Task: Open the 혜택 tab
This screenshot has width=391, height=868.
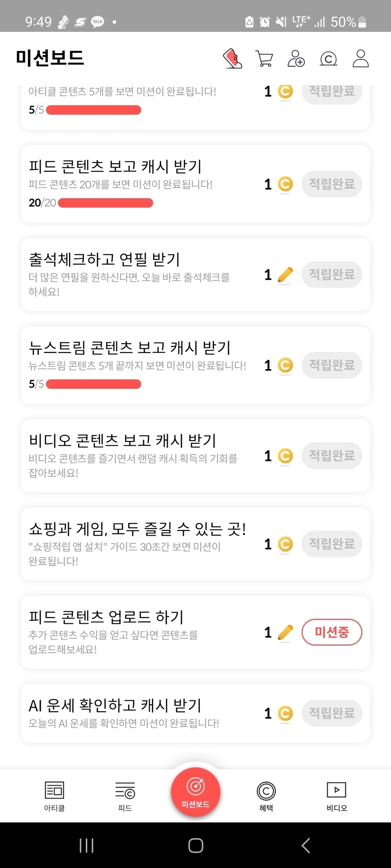Action: coord(266,796)
